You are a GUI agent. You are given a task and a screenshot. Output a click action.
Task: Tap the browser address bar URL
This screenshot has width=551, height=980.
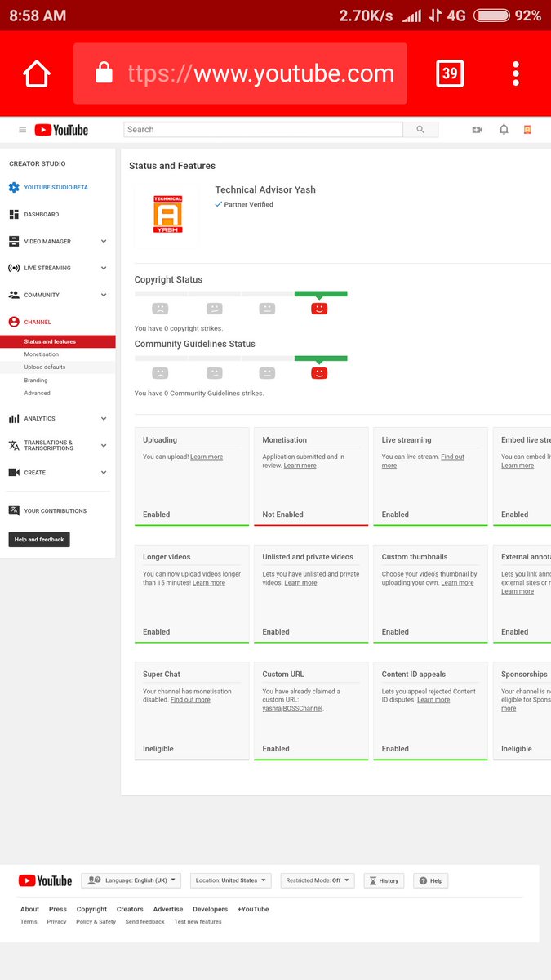click(261, 73)
